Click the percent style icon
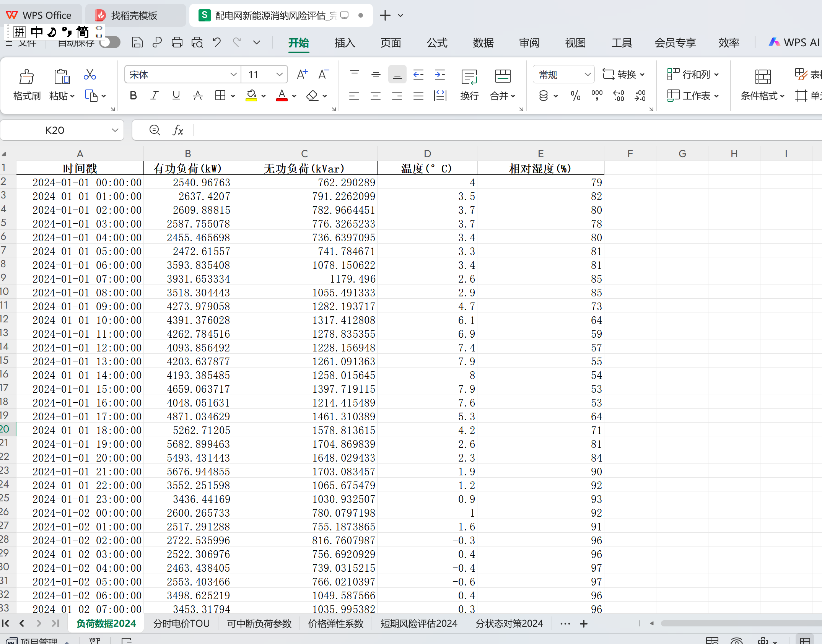 coord(575,96)
